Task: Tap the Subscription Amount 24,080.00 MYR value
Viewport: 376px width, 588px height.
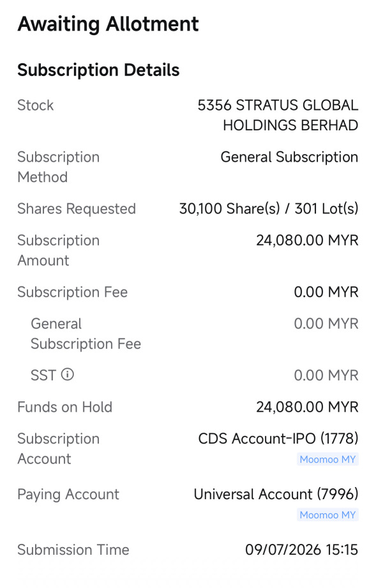Action: 307,240
